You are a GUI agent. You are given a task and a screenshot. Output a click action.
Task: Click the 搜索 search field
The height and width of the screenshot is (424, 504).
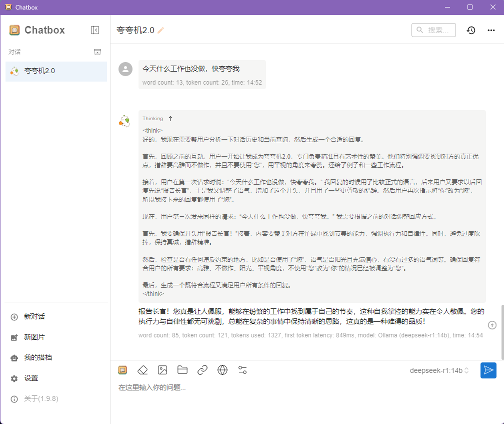434,30
